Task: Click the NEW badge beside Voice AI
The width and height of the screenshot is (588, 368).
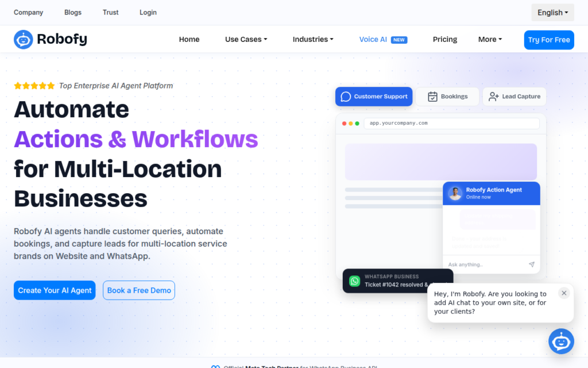Action: [x=399, y=40]
